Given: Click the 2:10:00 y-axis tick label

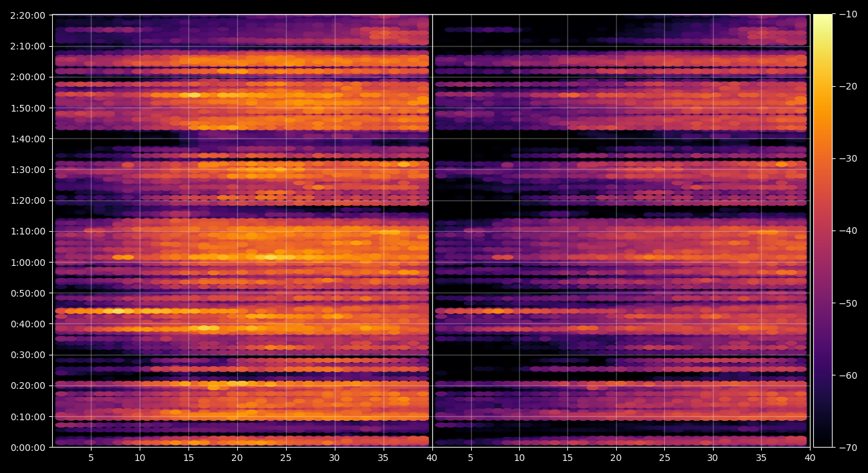Looking at the screenshot, I should pyautogui.click(x=28, y=46).
